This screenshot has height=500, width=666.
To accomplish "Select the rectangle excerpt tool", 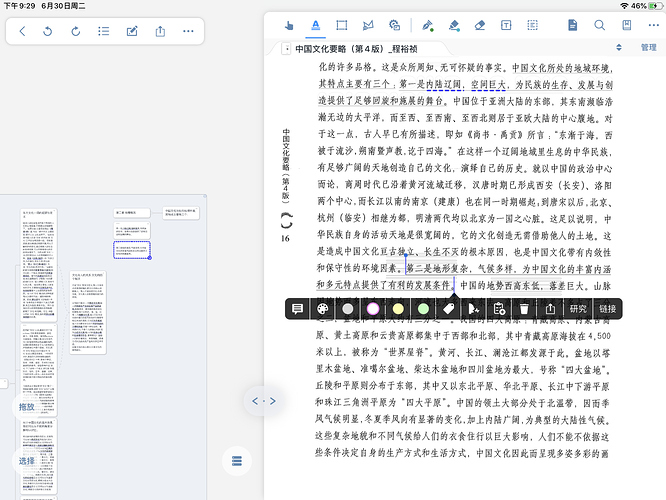I will coord(341,25).
